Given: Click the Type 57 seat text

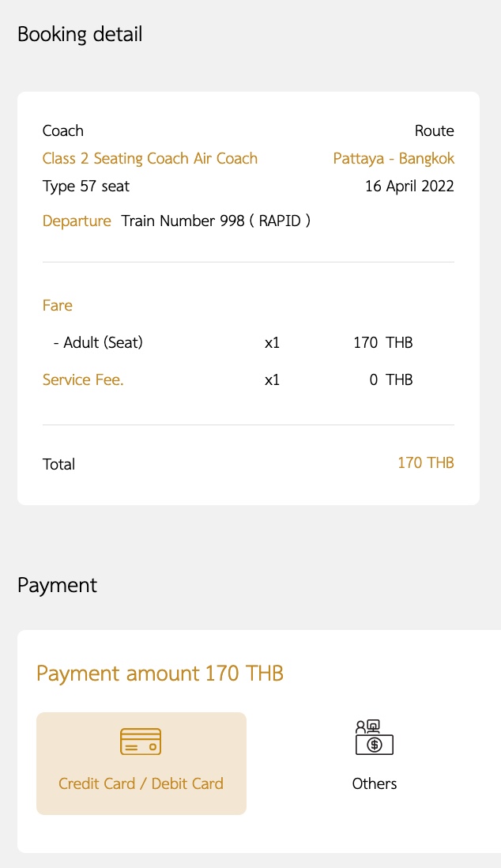Looking at the screenshot, I should 86,187.
